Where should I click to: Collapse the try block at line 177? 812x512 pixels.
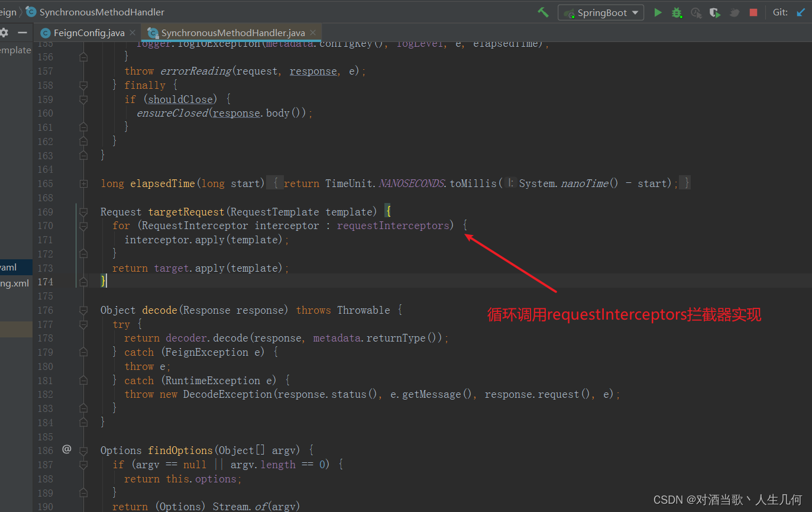point(83,324)
